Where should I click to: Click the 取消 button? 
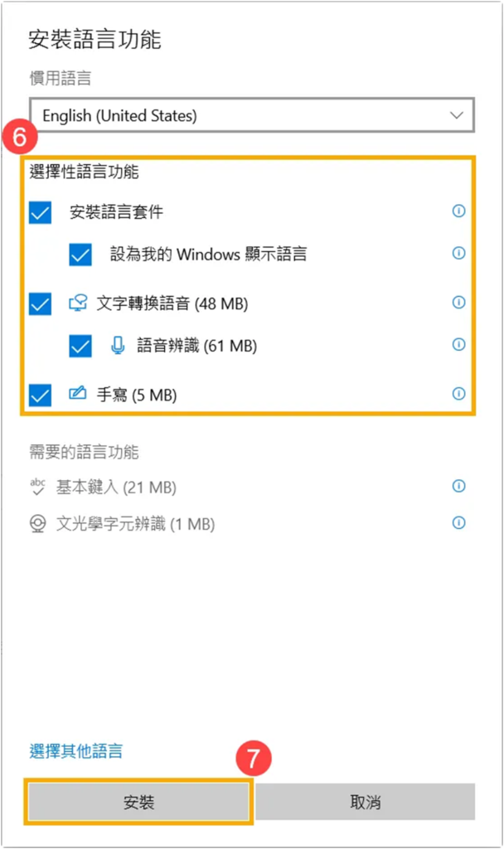point(365,802)
